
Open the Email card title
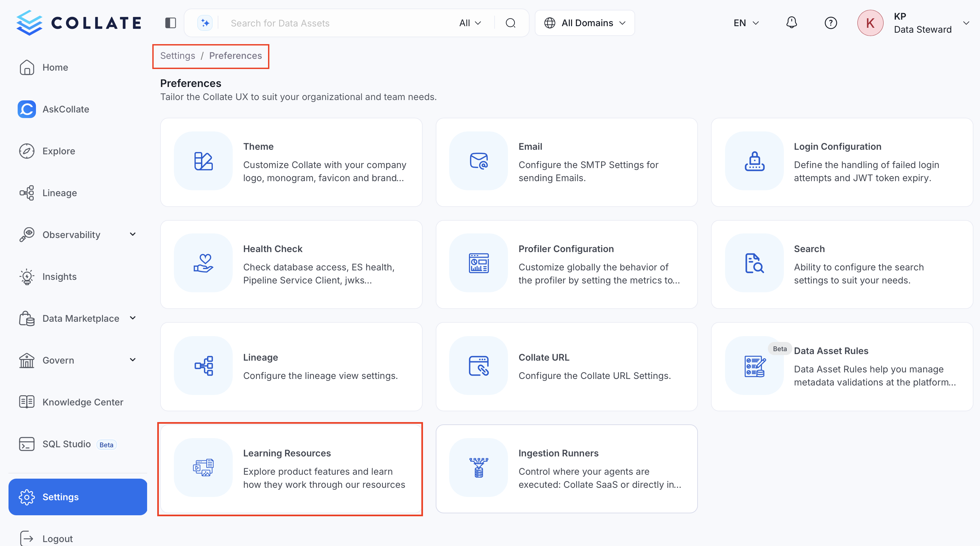[530, 146]
